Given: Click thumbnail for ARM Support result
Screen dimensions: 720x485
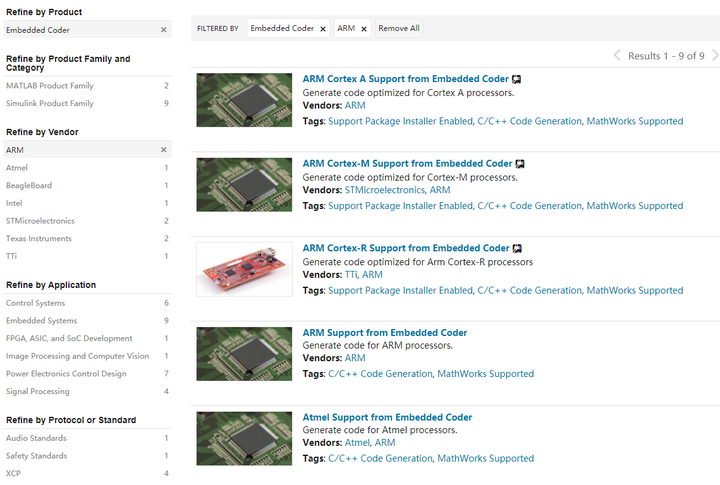Looking at the screenshot, I should (244, 354).
